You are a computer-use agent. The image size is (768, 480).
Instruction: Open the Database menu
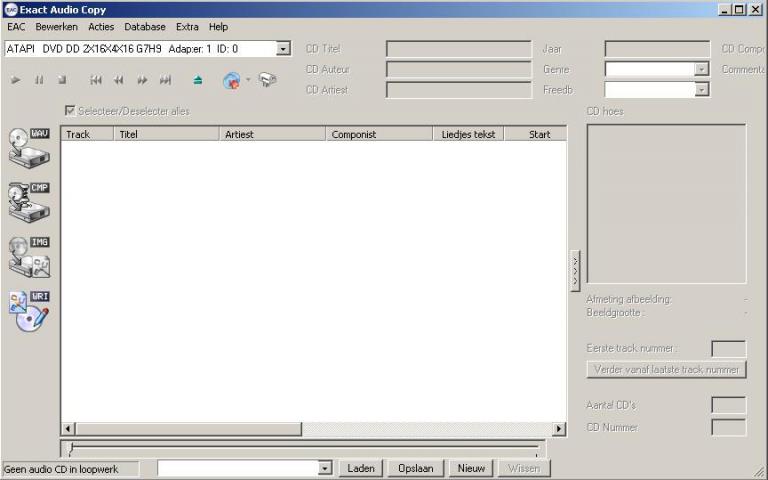[x=145, y=27]
